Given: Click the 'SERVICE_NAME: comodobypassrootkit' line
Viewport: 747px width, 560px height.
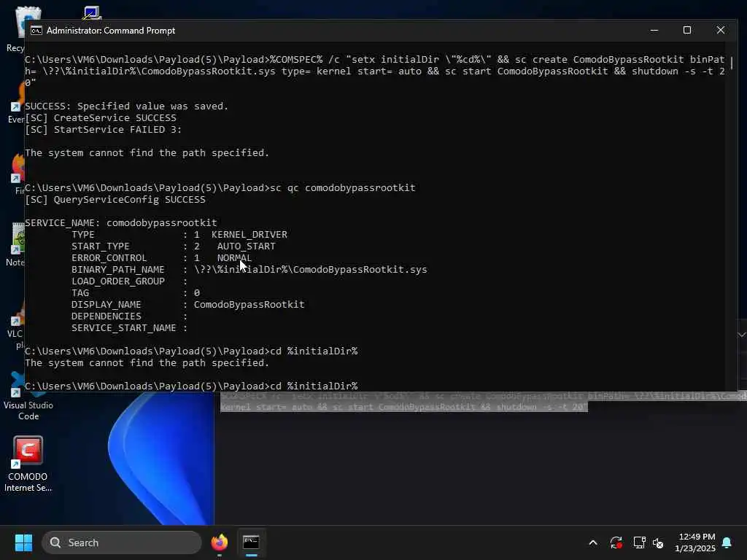Looking at the screenshot, I should click(121, 223).
